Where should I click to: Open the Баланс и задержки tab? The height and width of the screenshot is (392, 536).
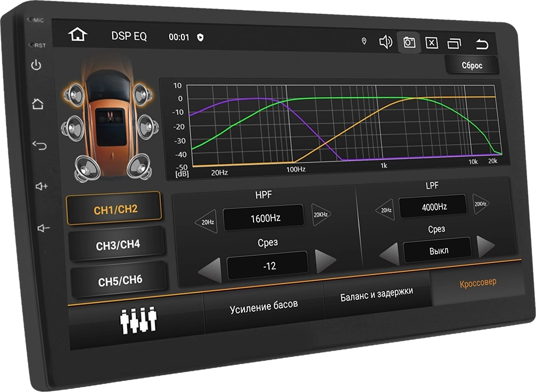click(x=377, y=294)
